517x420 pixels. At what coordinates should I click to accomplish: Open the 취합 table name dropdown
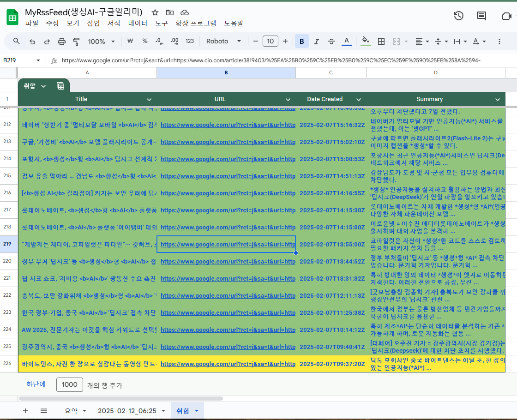43,86
